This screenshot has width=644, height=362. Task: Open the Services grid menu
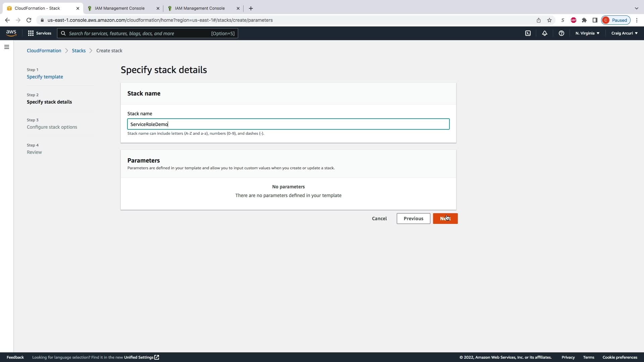pos(40,33)
